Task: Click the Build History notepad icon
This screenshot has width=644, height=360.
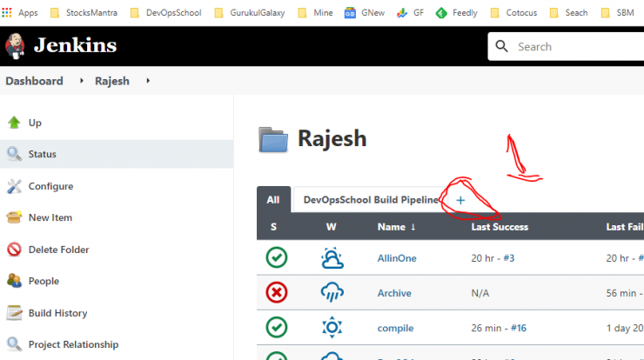Action: [14, 313]
